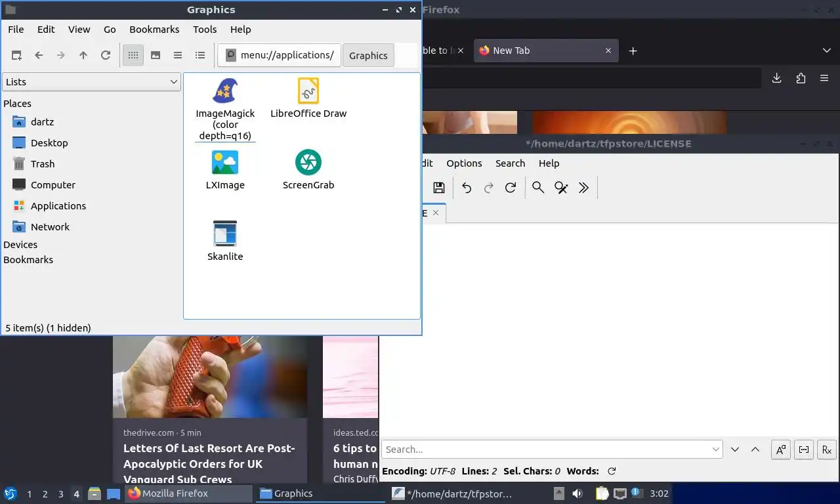Click the Bookmarks heading in sidebar

pyautogui.click(x=28, y=260)
